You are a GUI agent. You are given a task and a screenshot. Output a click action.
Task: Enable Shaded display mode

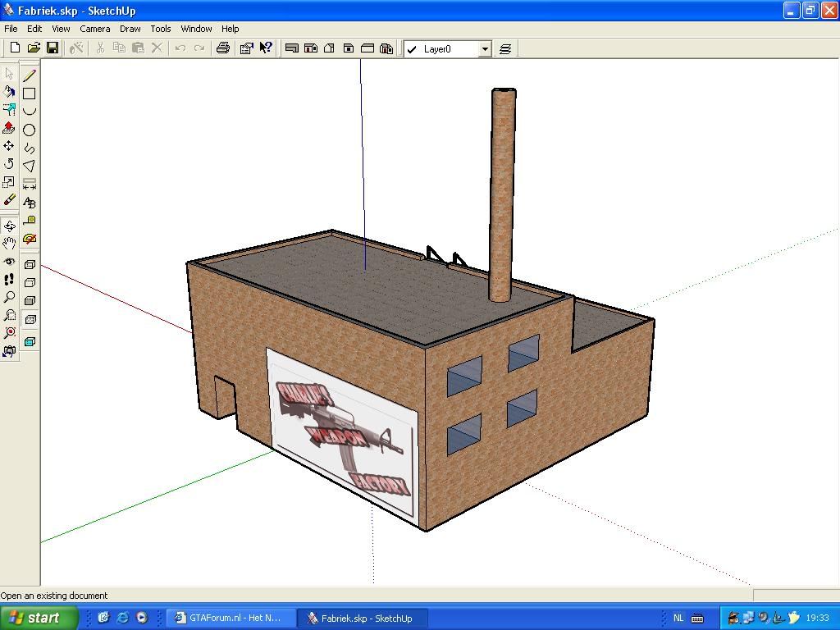pos(30,301)
